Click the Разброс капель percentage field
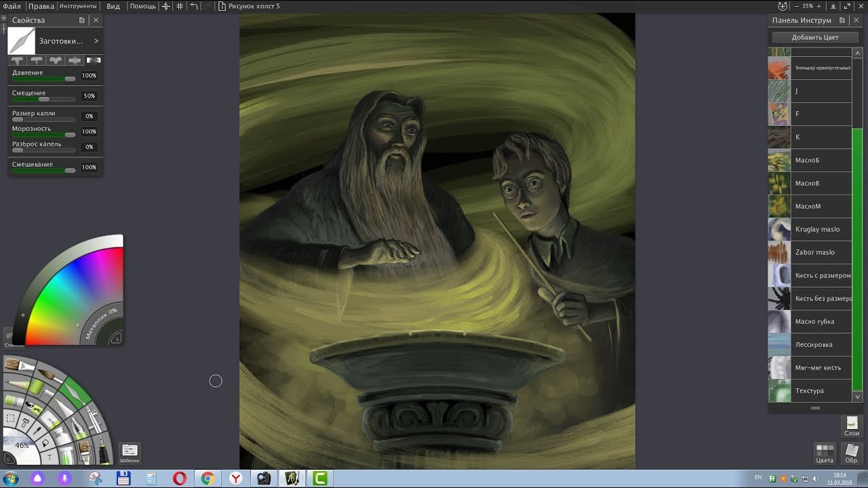This screenshot has width=868, height=488. (x=89, y=146)
